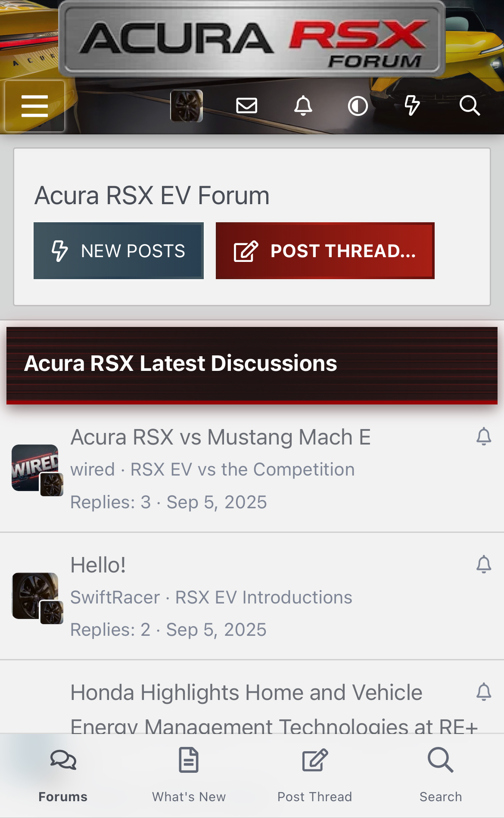This screenshot has width=504, height=818.
Task: Open the user avatar account menu
Action: click(x=187, y=106)
